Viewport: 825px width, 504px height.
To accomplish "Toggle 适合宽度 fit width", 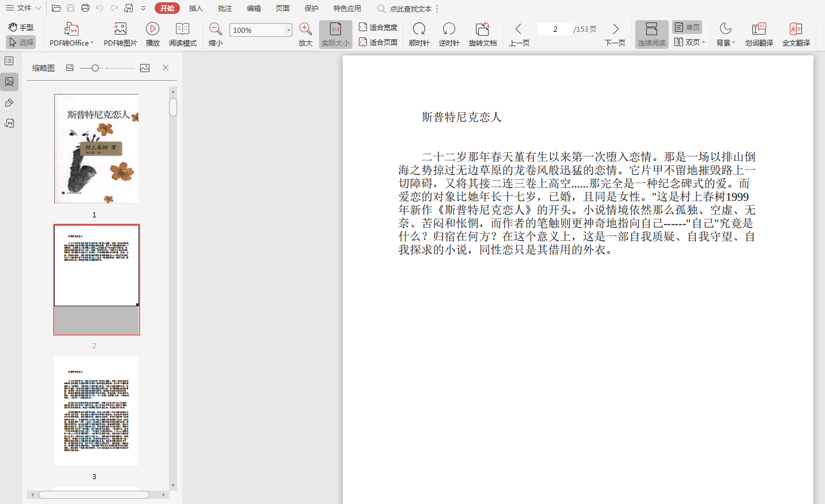I will tap(378, 27).
